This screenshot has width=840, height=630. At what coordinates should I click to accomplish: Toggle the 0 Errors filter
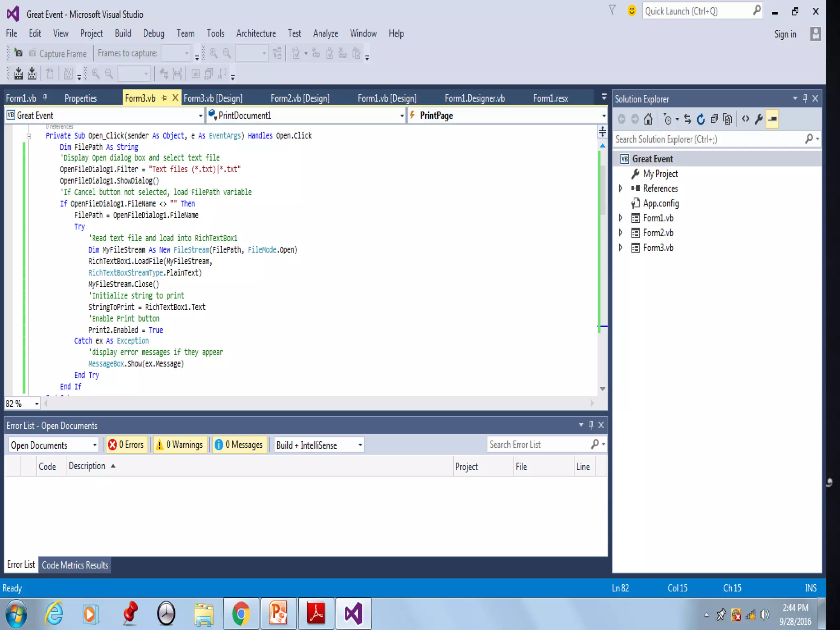(x=126, y=445)
